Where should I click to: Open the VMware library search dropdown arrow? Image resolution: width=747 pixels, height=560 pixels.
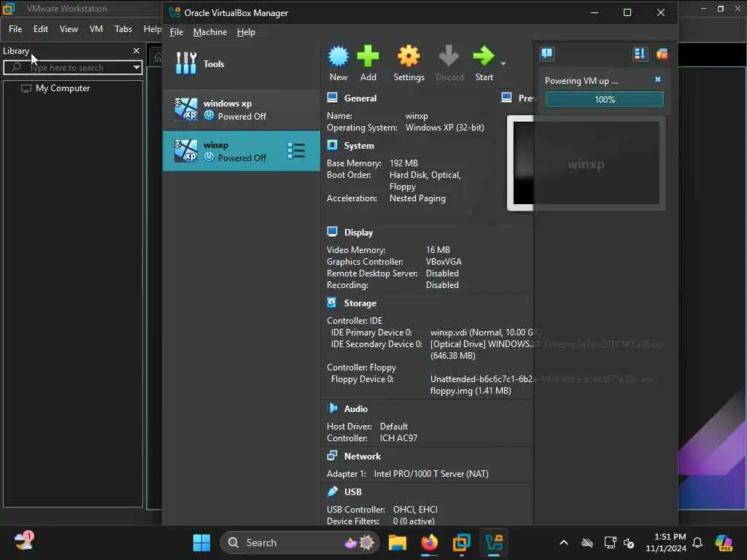(x=136, y=67)
